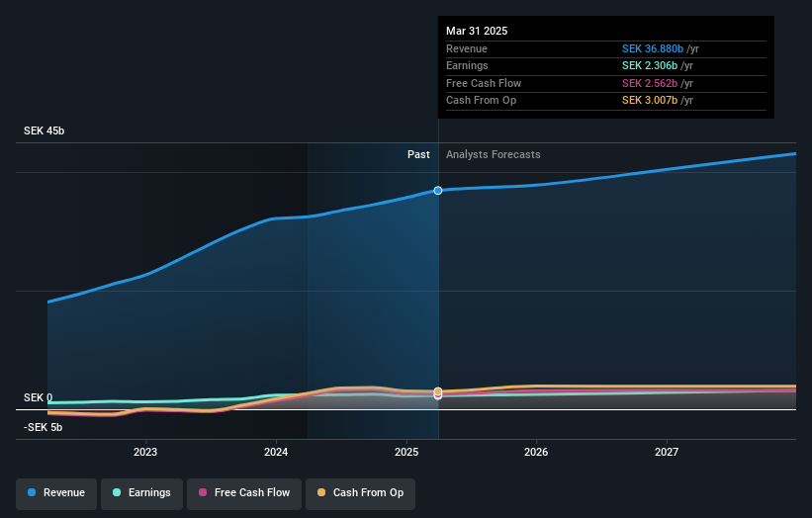Select the 2025 x-axis label
The width and height of the screenshot is (812, 518).
pos(406,453)
